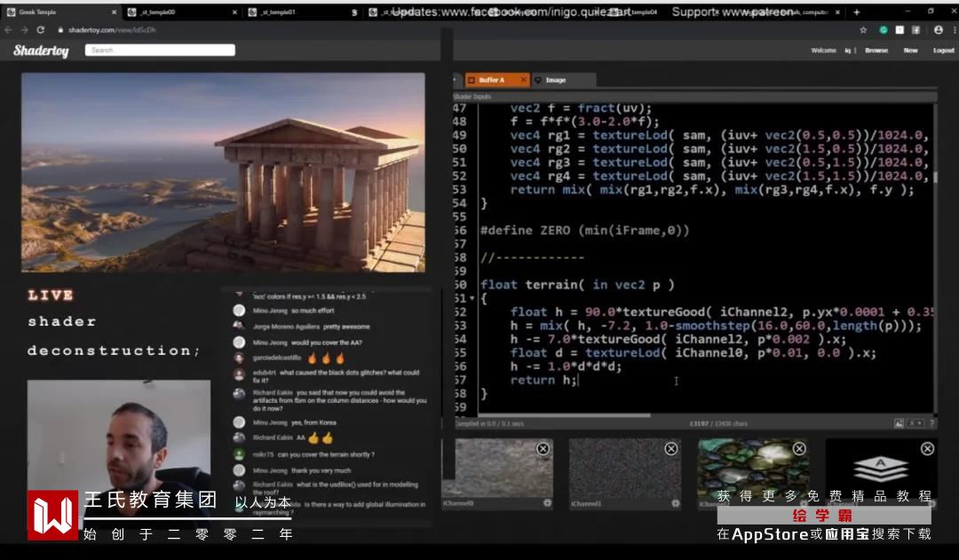
Task: Remove the iChannel0 texture input
Action: (543, 449)
